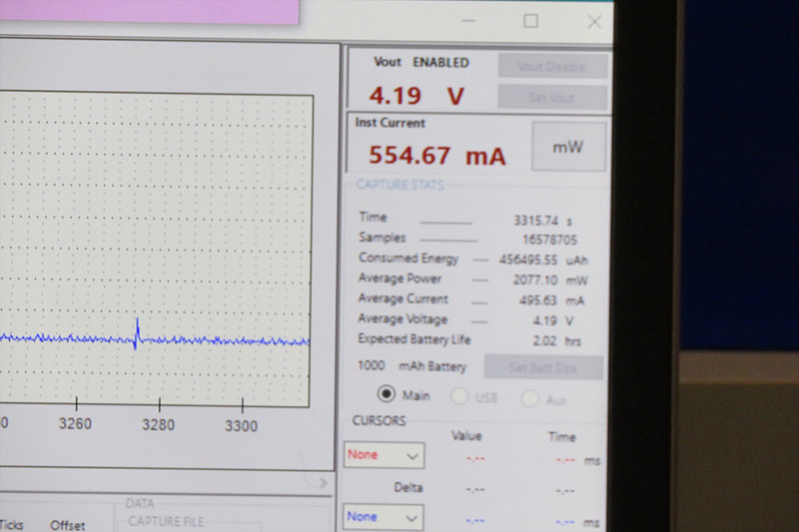Click the Set Batt Size button
This screenshot has width=799, height=532.
pos(543,367)
